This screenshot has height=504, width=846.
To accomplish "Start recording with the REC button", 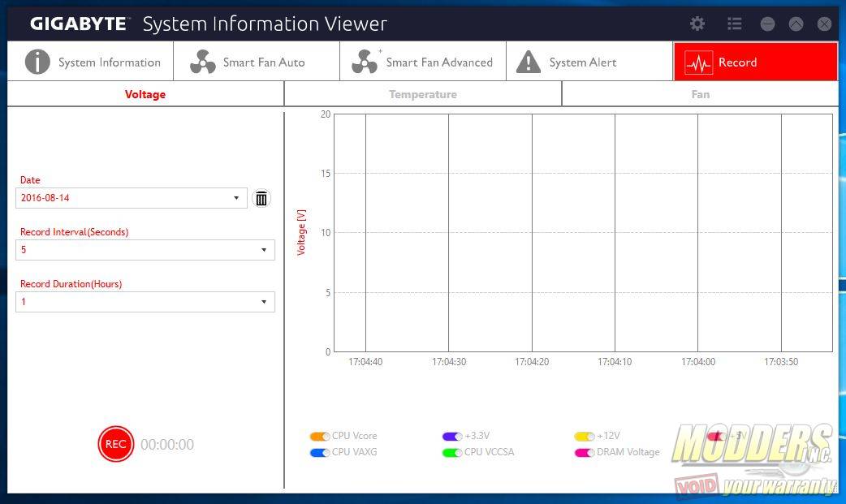I will pyautogui.click(x=115, y=444).
